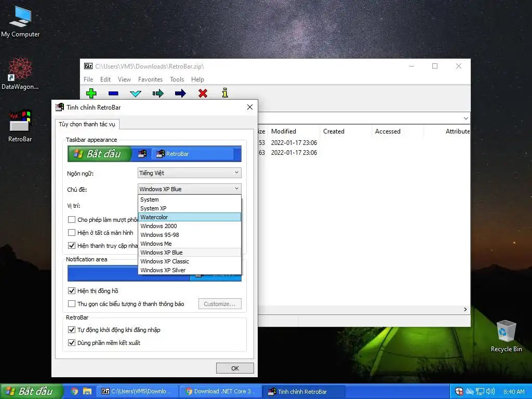Sort by the Modified column in 7-Zip

(294, 131)
